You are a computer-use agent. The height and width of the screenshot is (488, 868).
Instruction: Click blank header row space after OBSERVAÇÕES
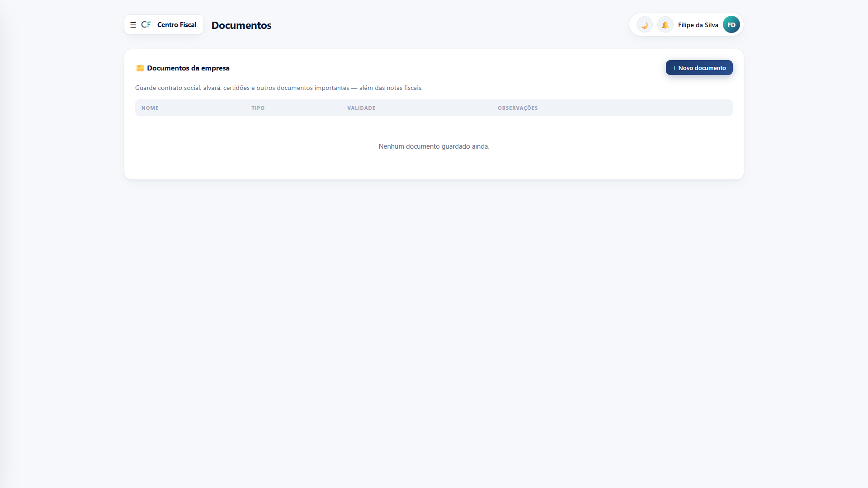coord(635,108)
